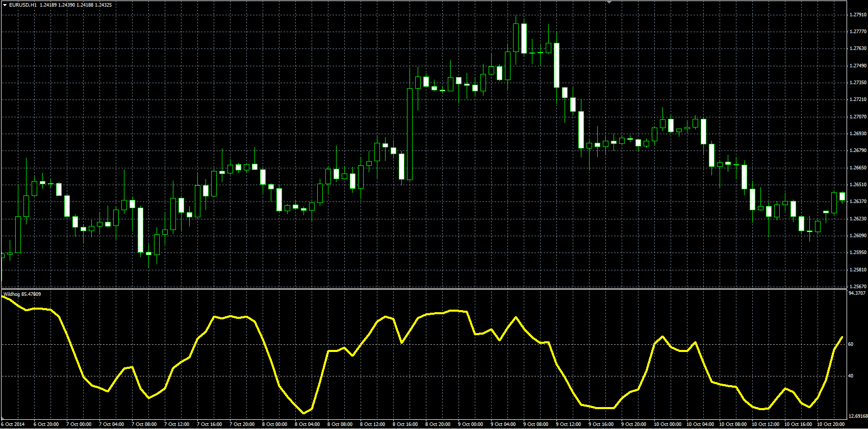Click the 10 Oct 04:00 time label
This screenshot has width=868, height=429.
pyautogui.click(x=700, y=424)
